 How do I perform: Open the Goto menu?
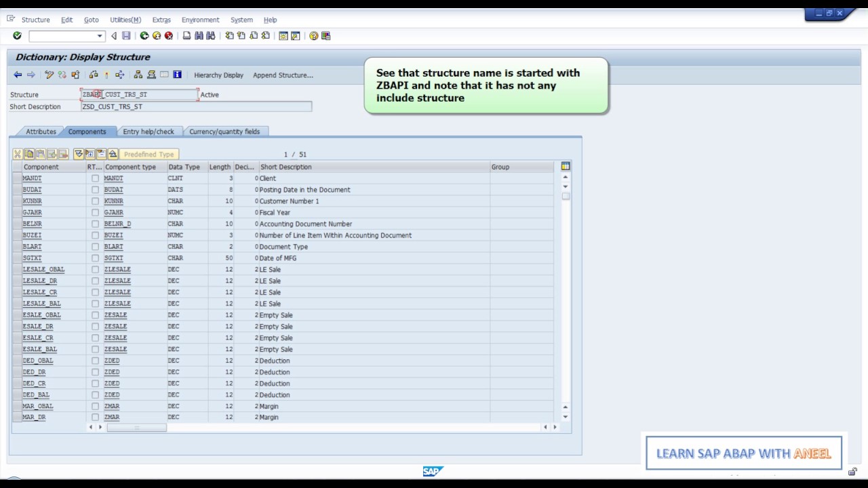pyautogui.click(x=91, y=20)
